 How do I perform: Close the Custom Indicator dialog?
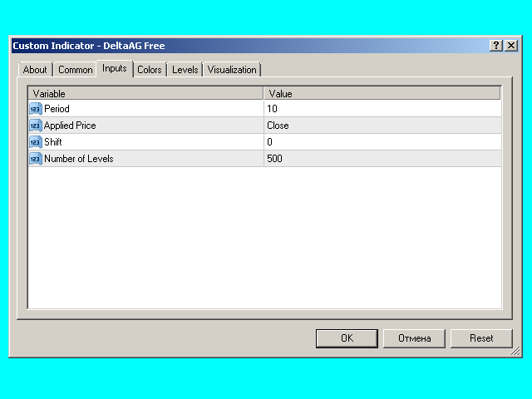point(511,47)
